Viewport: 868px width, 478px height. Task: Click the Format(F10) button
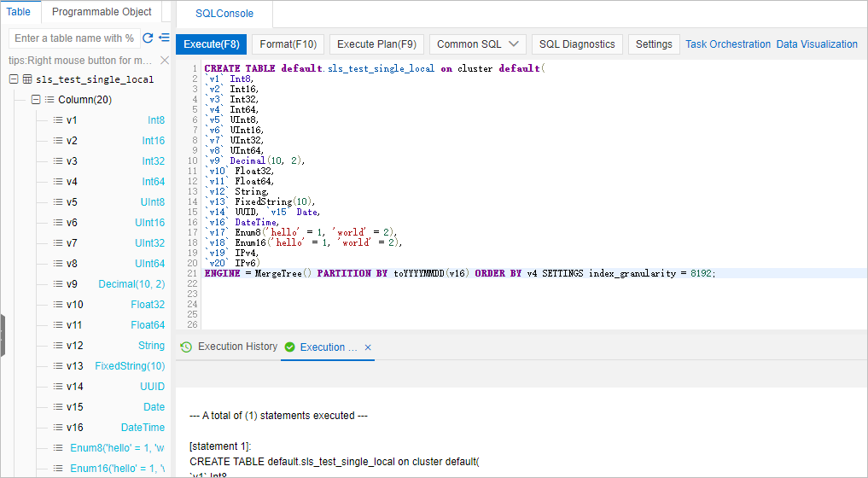(x=288, y=44)
